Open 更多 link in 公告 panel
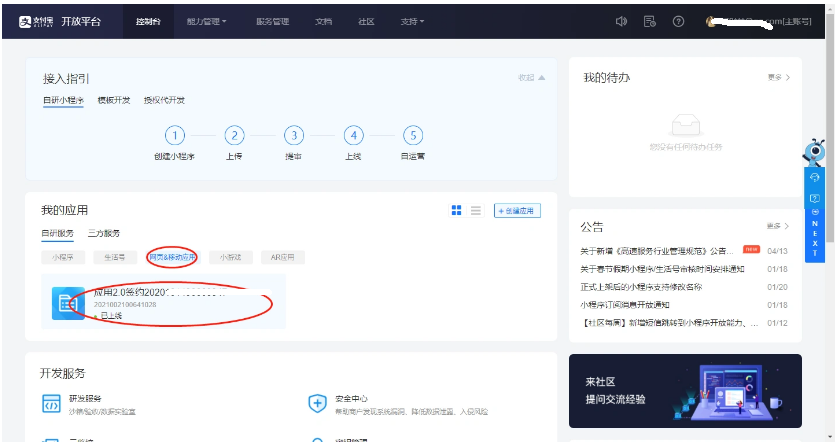Image resolution: width=839 pixels, height=445 pixels. pos(778,226)
